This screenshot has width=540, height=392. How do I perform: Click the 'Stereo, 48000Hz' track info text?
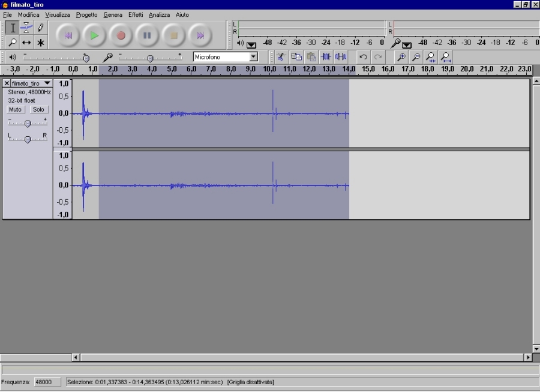tap(29, 92)
